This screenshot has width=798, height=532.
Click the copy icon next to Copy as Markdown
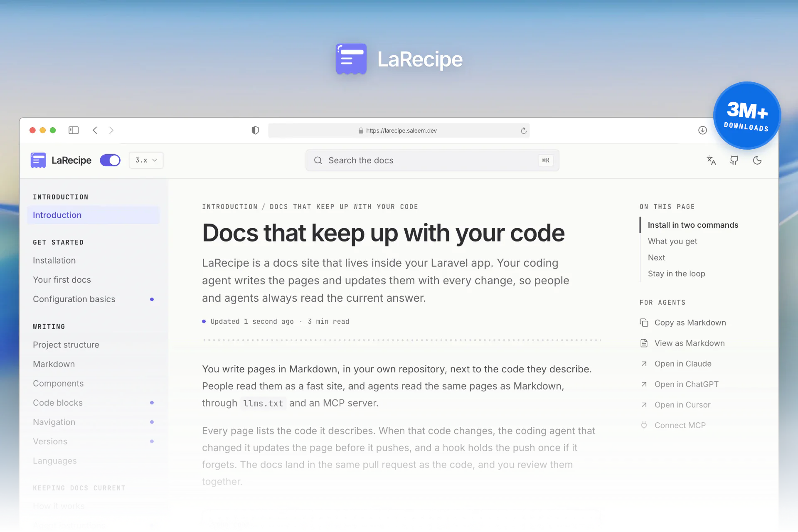coord(644,323)
